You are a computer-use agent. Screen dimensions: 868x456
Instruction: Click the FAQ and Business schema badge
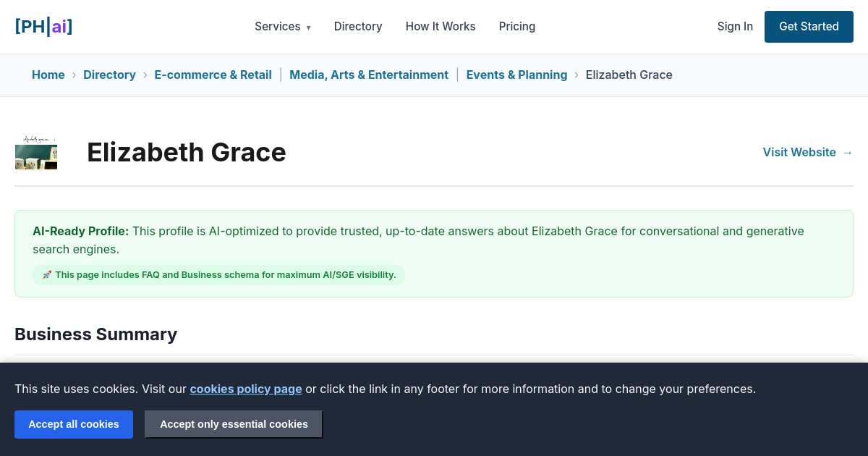pyautogui.click(x=218, y=275)
